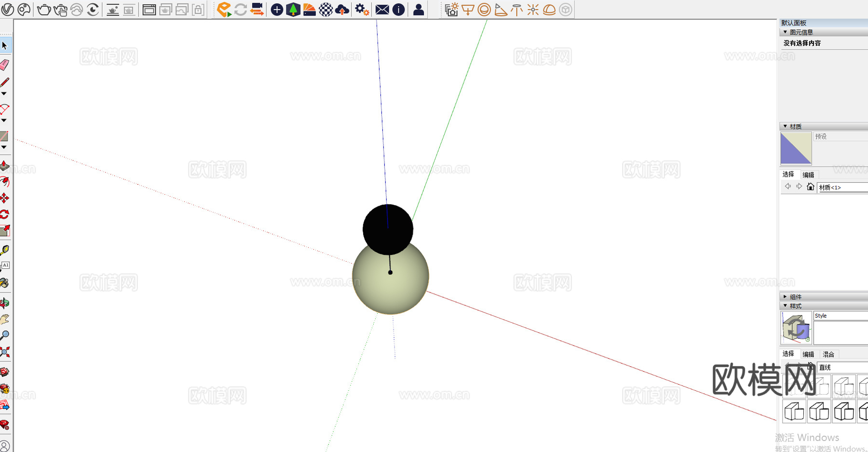This screenshot has height=452, width=868.
Task: Click the V-Ray sphere light icon
Action: pos(484,9)
